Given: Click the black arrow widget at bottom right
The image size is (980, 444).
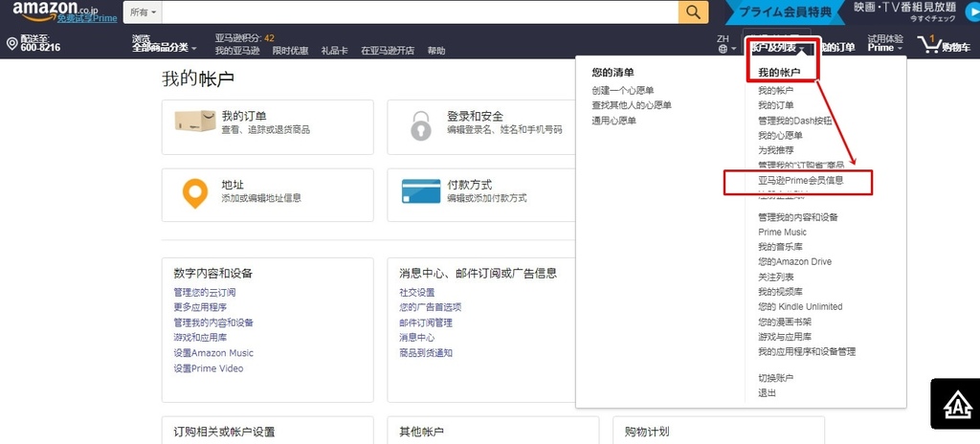Looking at the screenshot, I should tap(955, 404).
